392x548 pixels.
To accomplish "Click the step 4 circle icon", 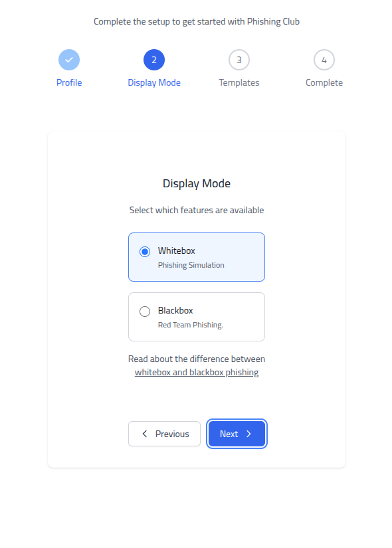I will [324, 60].
